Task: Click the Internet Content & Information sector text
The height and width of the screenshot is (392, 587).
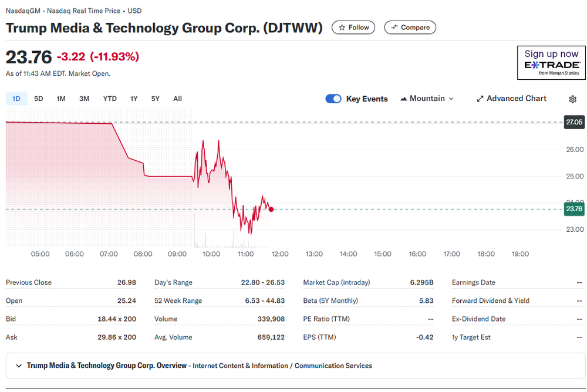Action: pos(239,366)
